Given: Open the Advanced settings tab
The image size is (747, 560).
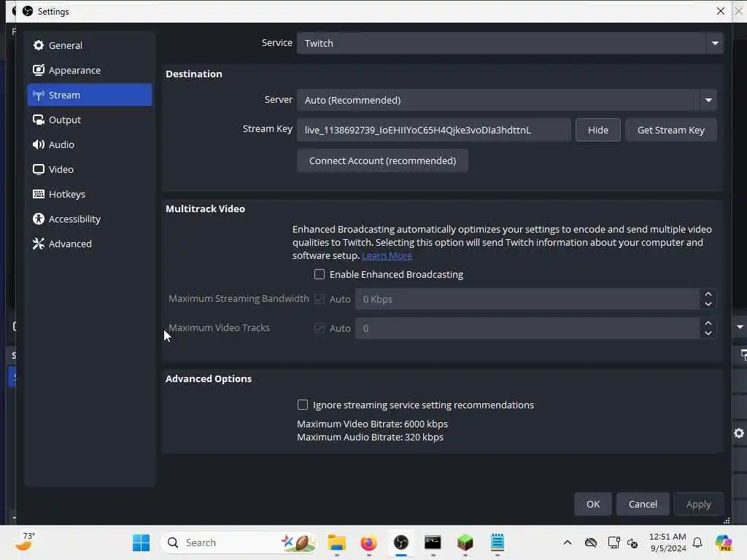Looking at the screenshot, I should (90, 244).
